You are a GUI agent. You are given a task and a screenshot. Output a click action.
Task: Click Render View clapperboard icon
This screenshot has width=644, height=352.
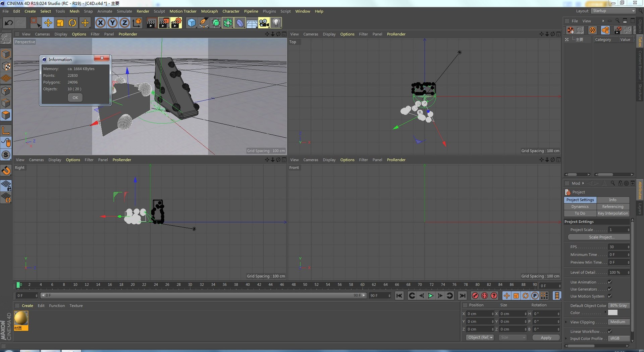coord(151,23)
